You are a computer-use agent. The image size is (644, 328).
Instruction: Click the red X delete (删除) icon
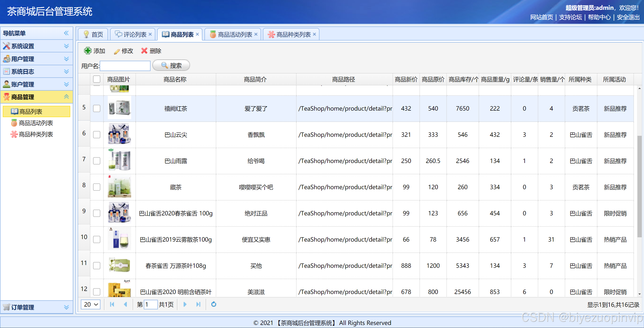point(144,51)
